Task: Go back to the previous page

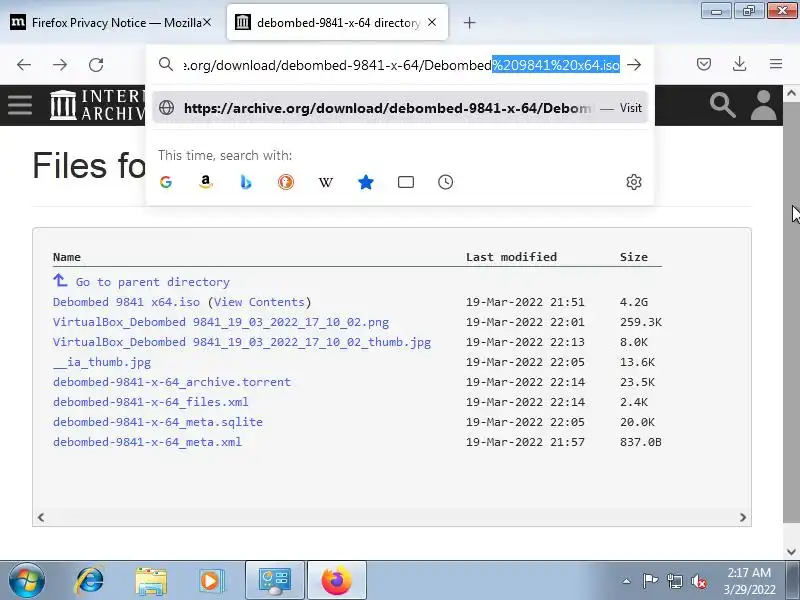Action: pyautogui.click(x=24, y=65)
